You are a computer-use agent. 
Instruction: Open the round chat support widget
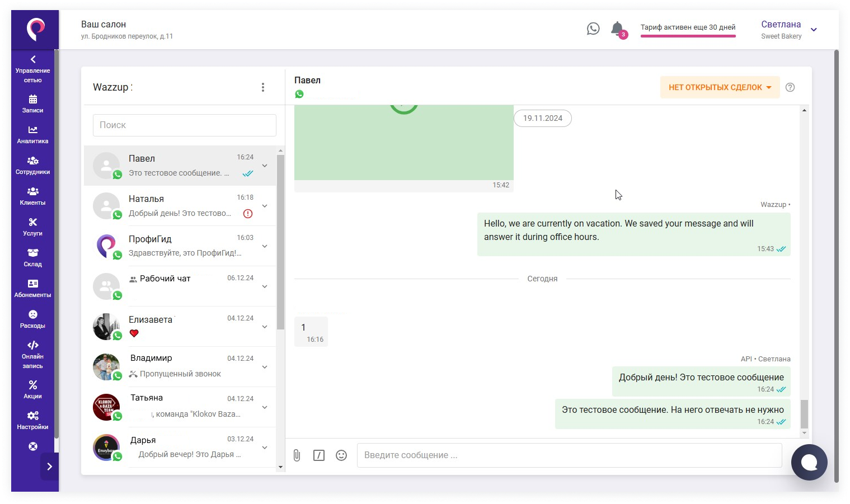click(x=809, y=462)
